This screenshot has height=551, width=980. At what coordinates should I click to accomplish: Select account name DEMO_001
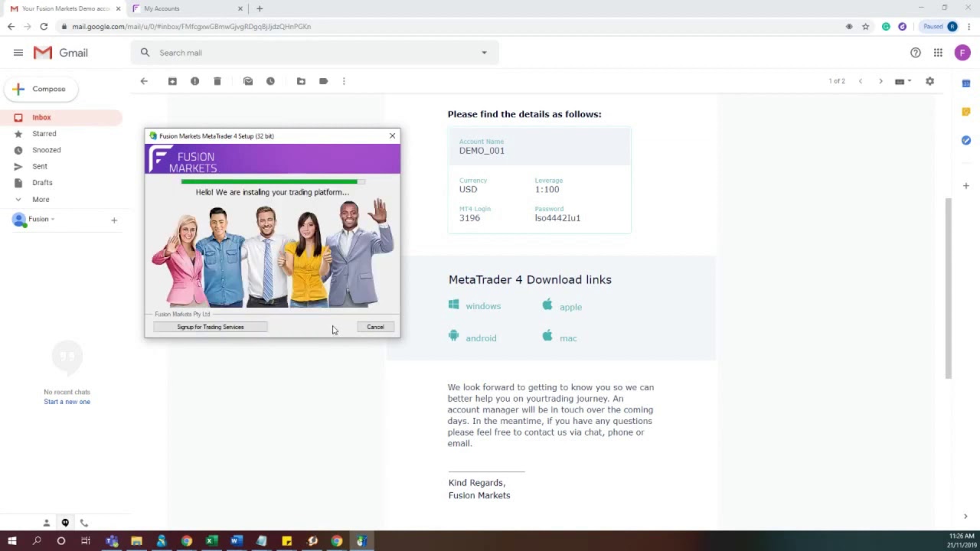click(x=482, y=151)
